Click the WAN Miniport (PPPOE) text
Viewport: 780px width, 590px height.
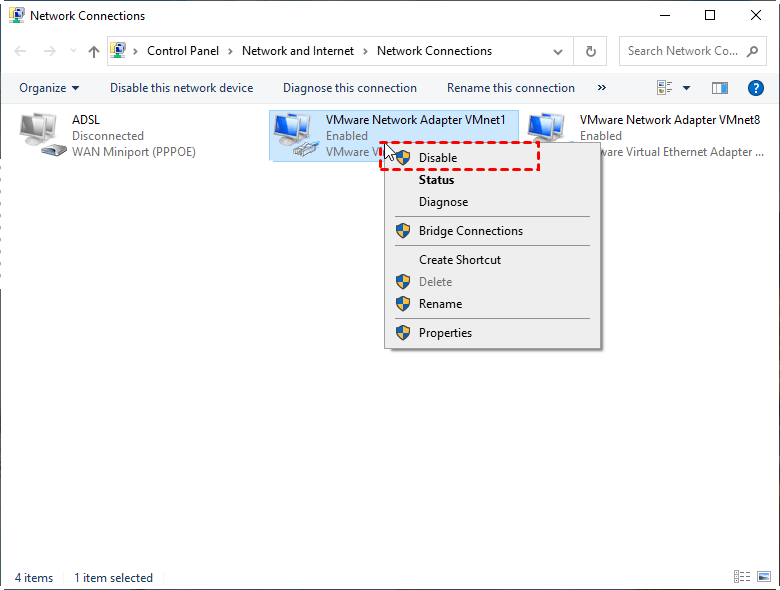(x=134, y=152)
